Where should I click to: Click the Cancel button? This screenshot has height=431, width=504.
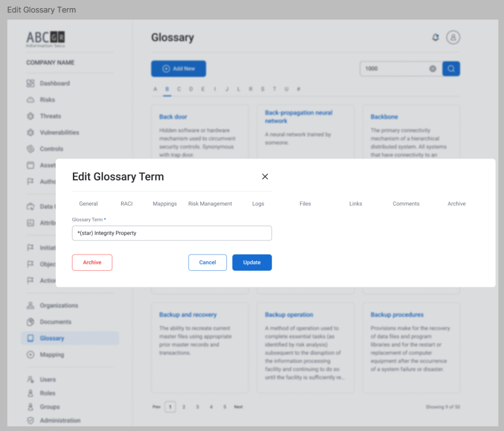point(207,263)
